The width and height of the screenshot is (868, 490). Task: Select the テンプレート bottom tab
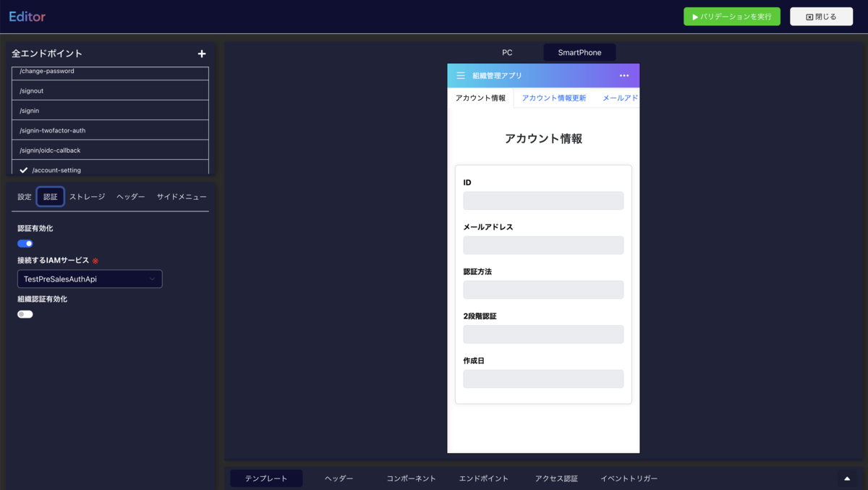tap(266, 478)
